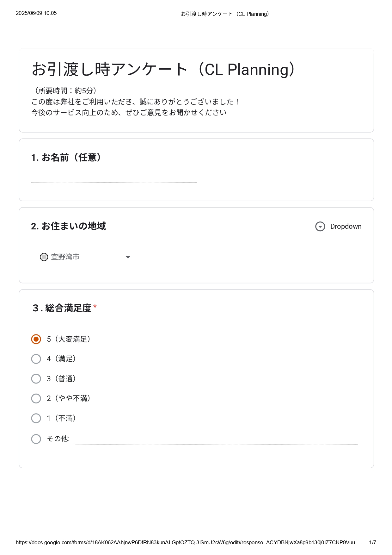Select the 1（不満）radio button
The width and height of the screenshot is (392, 555).
[x=36, y=418]
